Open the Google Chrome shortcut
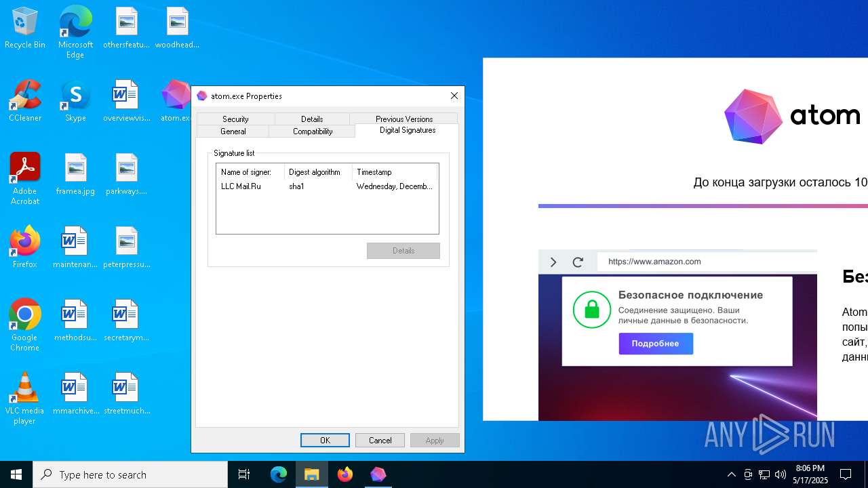The height and width of the screenshot is (488, 868). [25, 325]
